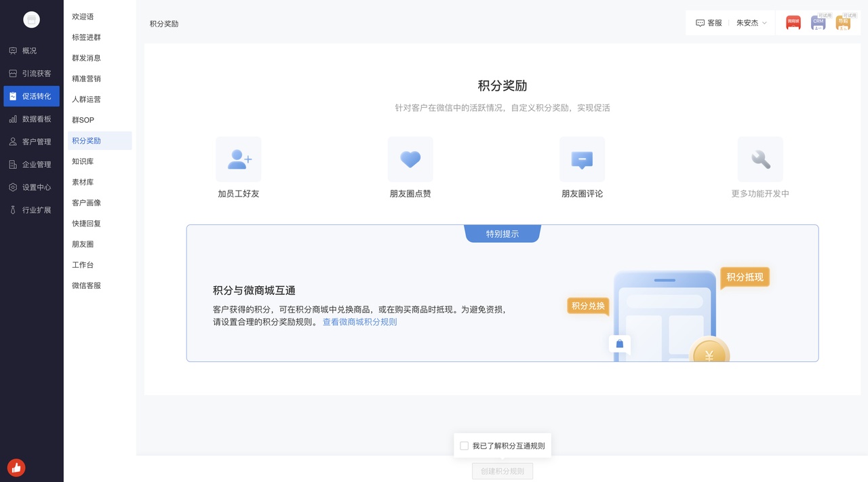The height and width of the screenshot is (482, 868).
Task: Open the red 微商城 app icon
Action: tap(793, 23)
